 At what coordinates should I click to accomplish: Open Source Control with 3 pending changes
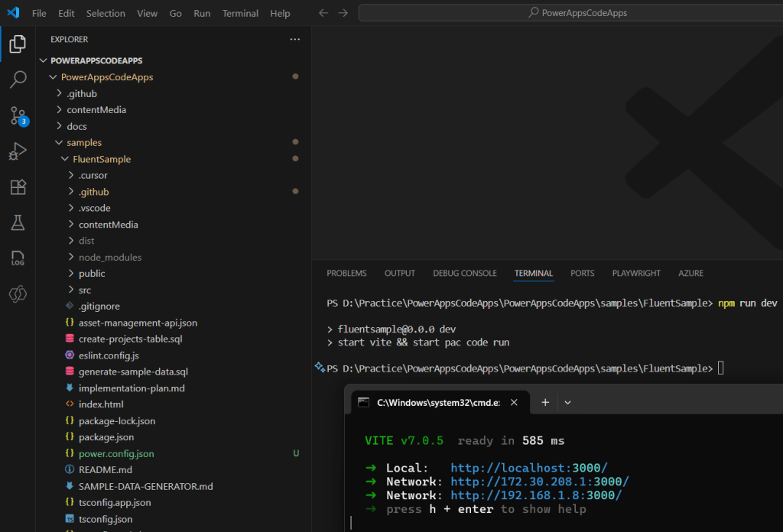[18, 115]
